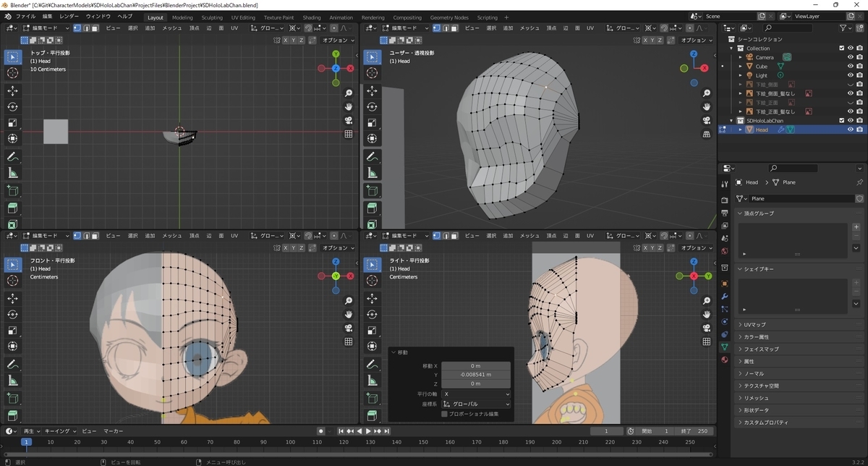868x466 pixels.
Task: Switch to the UV Editing workspace tab
Action: click(x=243, y=17)
